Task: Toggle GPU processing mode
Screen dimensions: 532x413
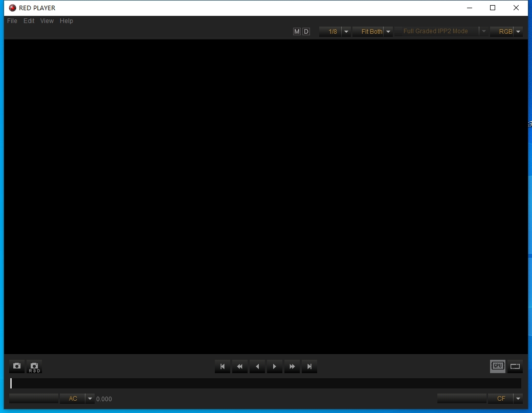Action: click(x=497, y=366)
